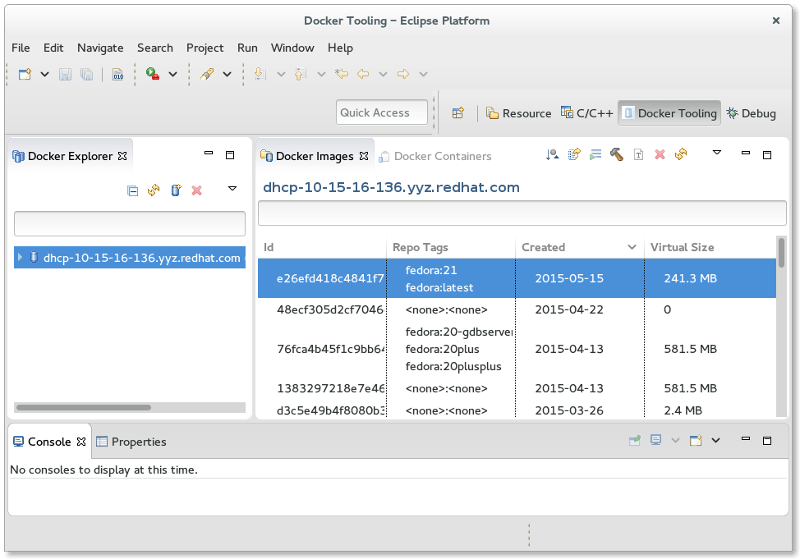Open the Run menu
The height and width of the screenshot is (559, 800).
(247, 48)
